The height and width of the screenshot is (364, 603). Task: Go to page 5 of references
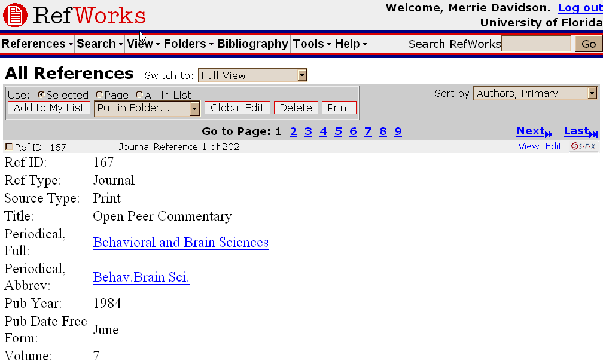tap(339, 132)
